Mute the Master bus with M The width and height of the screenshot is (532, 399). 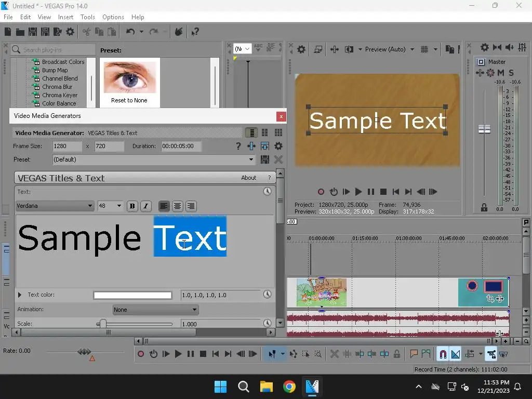pyautogui.click(x=500, y=73)
